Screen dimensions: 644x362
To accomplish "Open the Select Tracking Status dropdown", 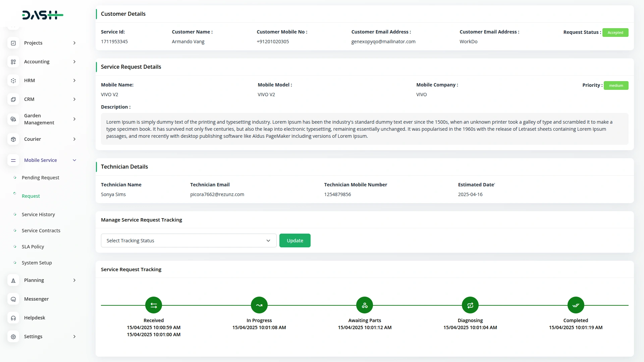I will pyautogui.click(x=189, y=241).
